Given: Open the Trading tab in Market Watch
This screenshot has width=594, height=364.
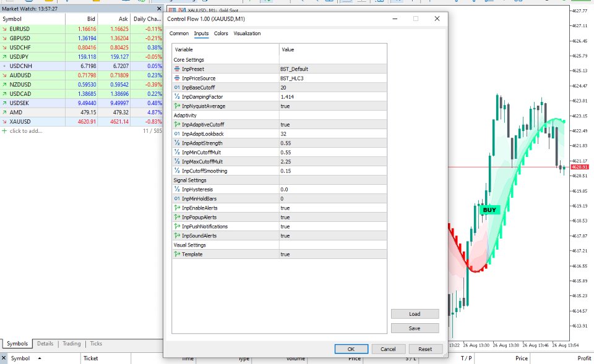Looking at the screenshot, I should [x=72, y=344].
